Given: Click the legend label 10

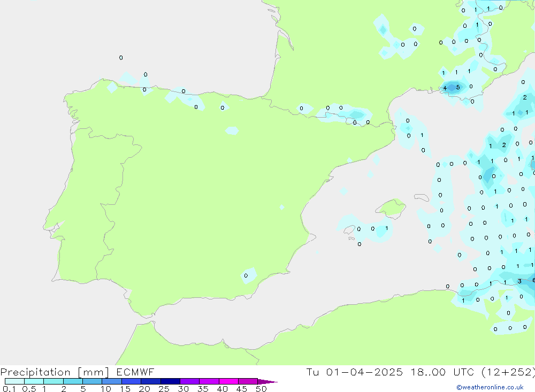Looking at the screenshot, I should [106, 389].
